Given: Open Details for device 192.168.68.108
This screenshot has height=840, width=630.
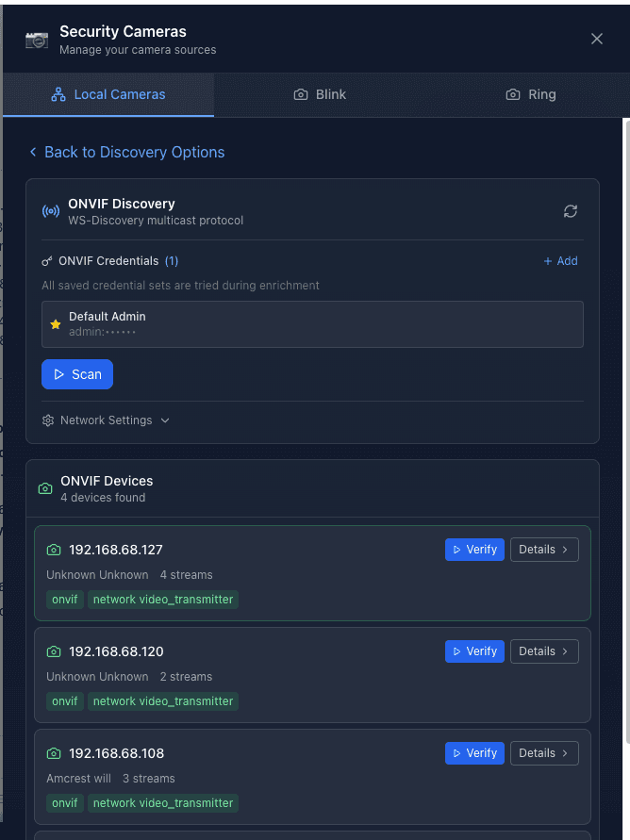Looking at the screenshot, I should (544, 753).
